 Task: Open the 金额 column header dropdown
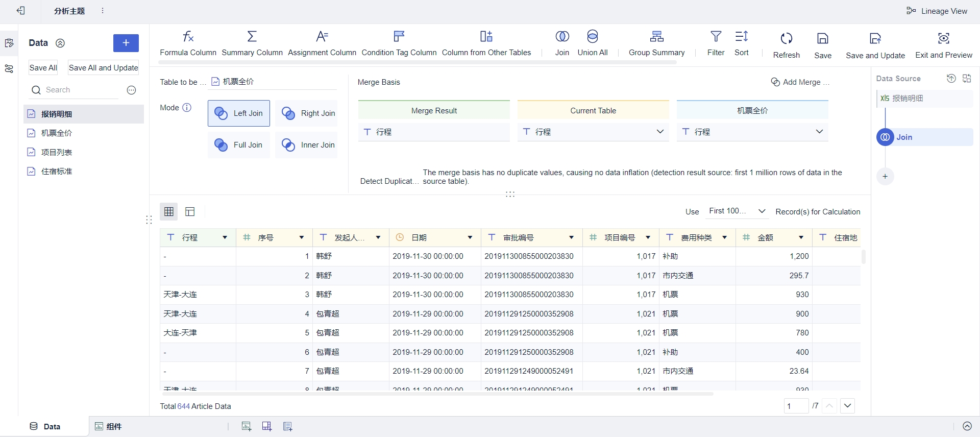tap(801, 238)
